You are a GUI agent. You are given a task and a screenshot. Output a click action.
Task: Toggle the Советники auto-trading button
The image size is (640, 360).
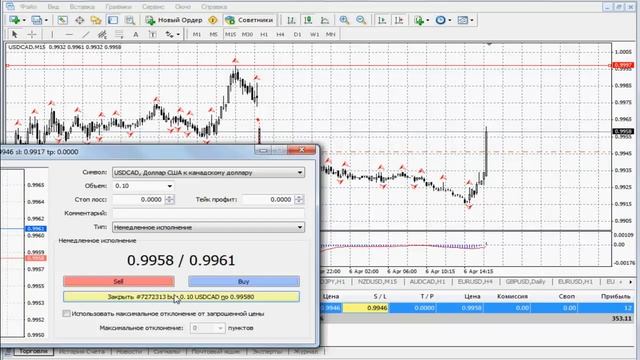[249, 20]
